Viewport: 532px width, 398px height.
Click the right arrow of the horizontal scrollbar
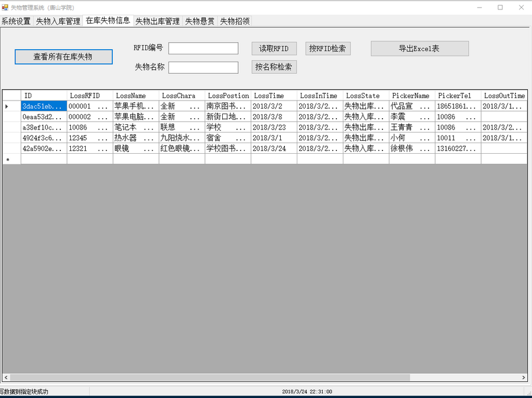(523, 377)
